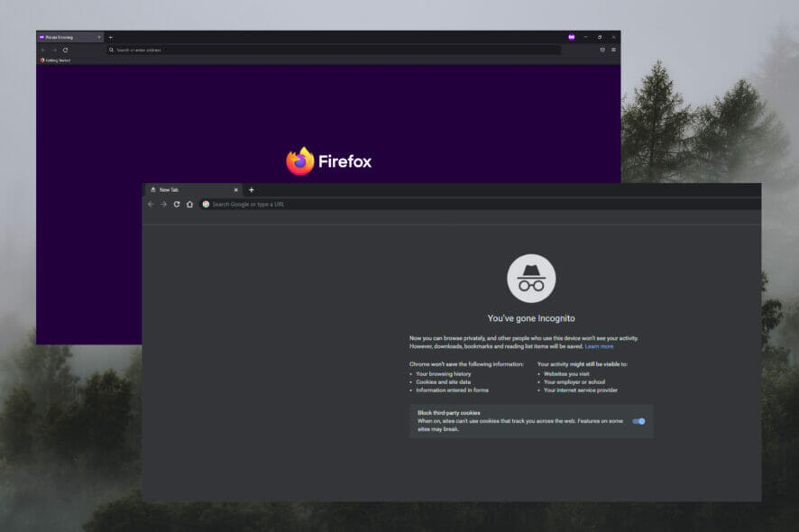Go back in the Firefox window

coord(43,50)
